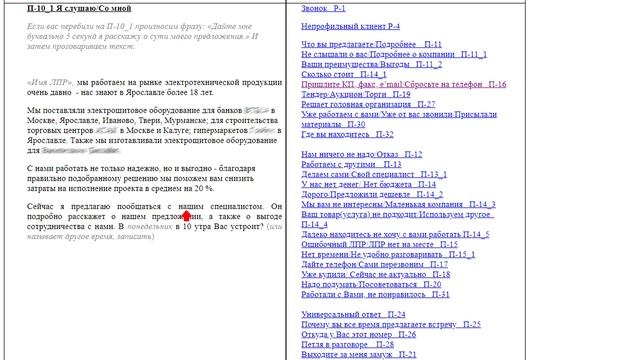Go to "Тендер/Аукцион/Торги П-19"

(356, 94)
